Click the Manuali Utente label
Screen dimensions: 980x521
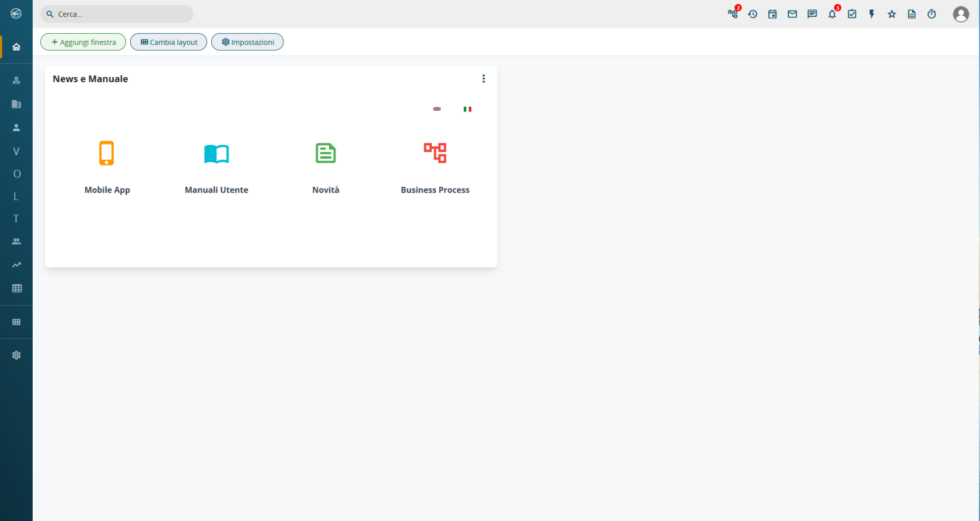tap(216, 190)
